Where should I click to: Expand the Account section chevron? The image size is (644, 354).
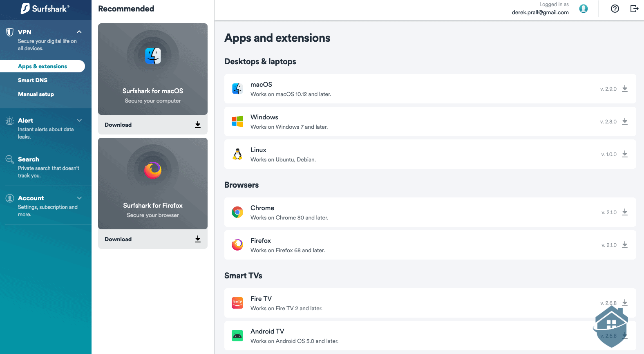[x=79, y=198]
